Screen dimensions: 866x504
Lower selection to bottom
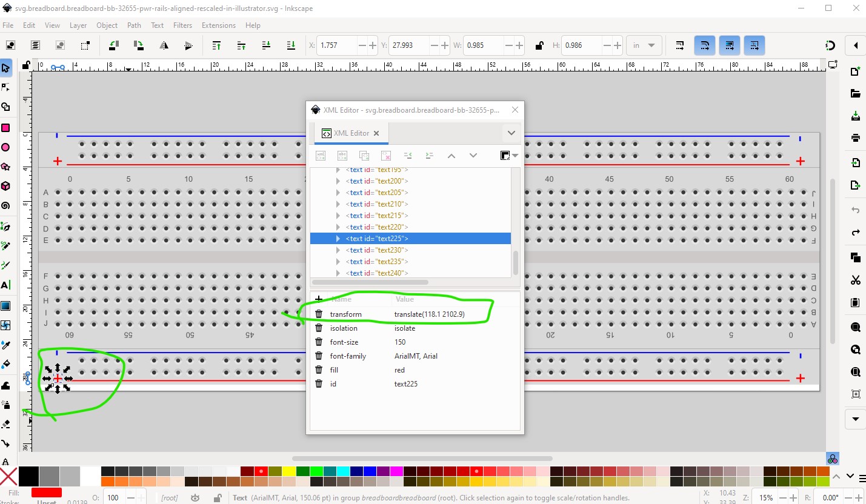click(x=291, y=45)
